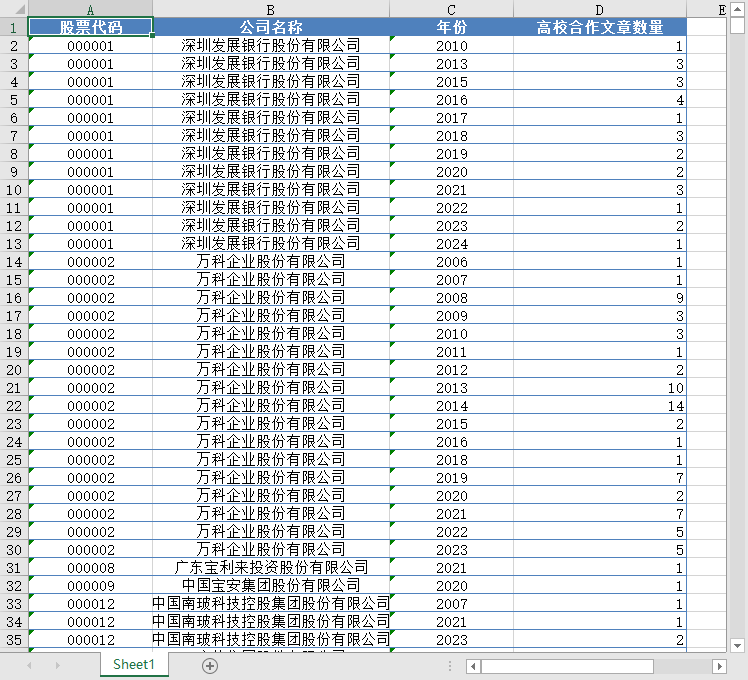Click year 2006 in row 14
Image resolution: width=748 pixels, height=680 pixels.
pos(451,262)
